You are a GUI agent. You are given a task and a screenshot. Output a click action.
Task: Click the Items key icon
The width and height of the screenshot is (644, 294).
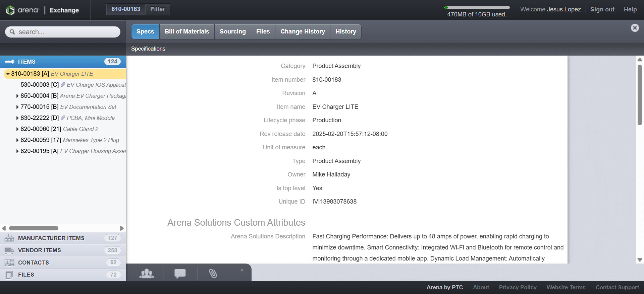[10, 62]
